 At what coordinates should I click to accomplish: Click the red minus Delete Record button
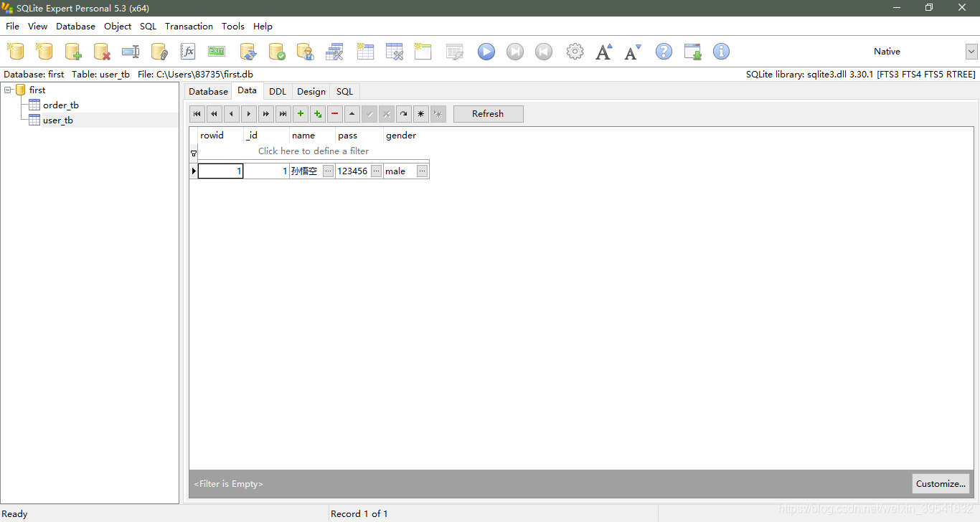click(x=335, y=114)
